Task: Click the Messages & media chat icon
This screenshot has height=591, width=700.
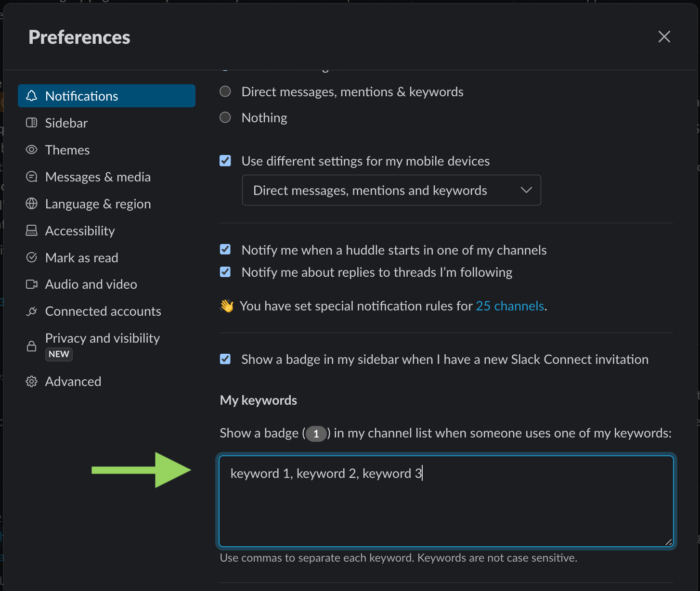Action: [x=32, y=177]
